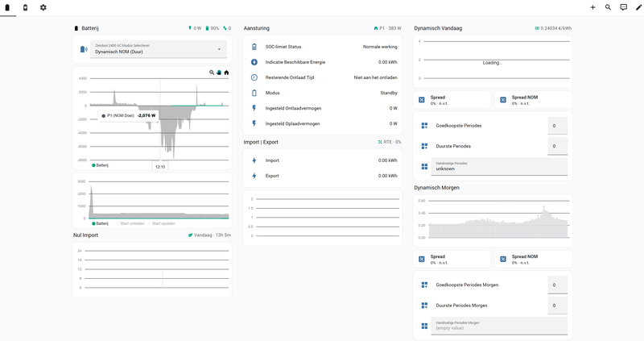
Task: Open the Resterende Ontlaad Tijd entity row
Action: (x=322, y=77)
